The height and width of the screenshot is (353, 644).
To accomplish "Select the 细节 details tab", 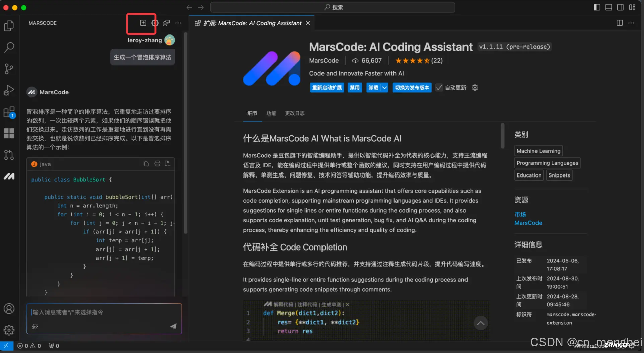I will click(x=253, y=113).
